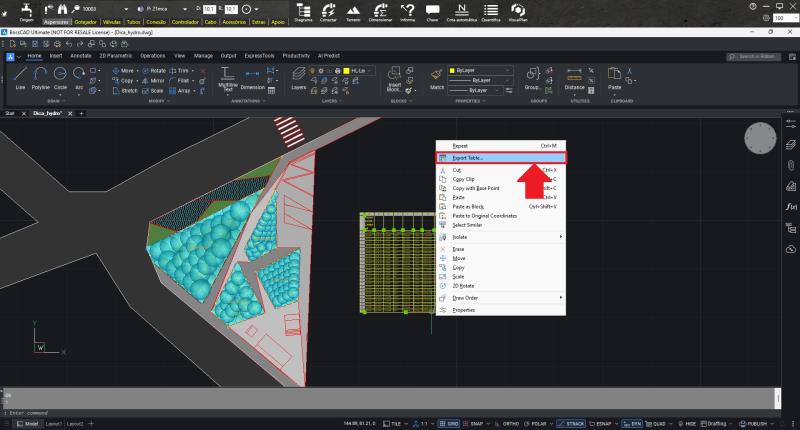Click the yellow layer color swatch
The image size is (800, 430).
[x=344, y=71]
